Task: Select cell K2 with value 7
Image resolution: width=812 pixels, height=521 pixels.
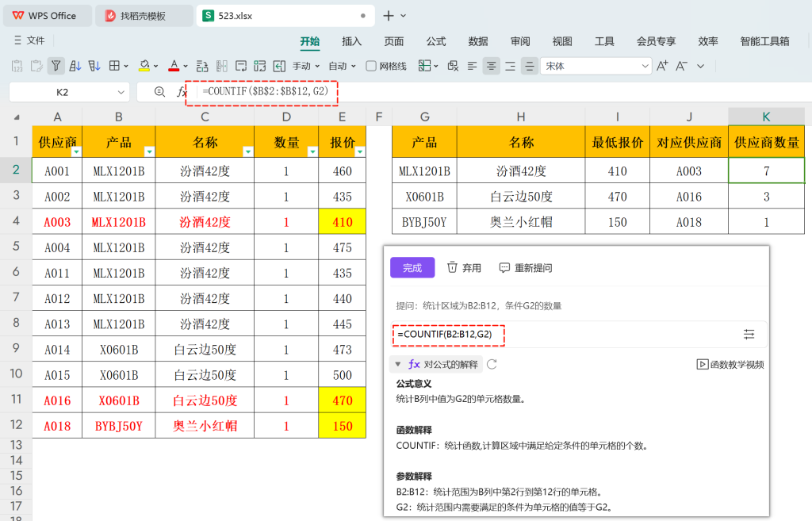Action: [x=767, y=170]
